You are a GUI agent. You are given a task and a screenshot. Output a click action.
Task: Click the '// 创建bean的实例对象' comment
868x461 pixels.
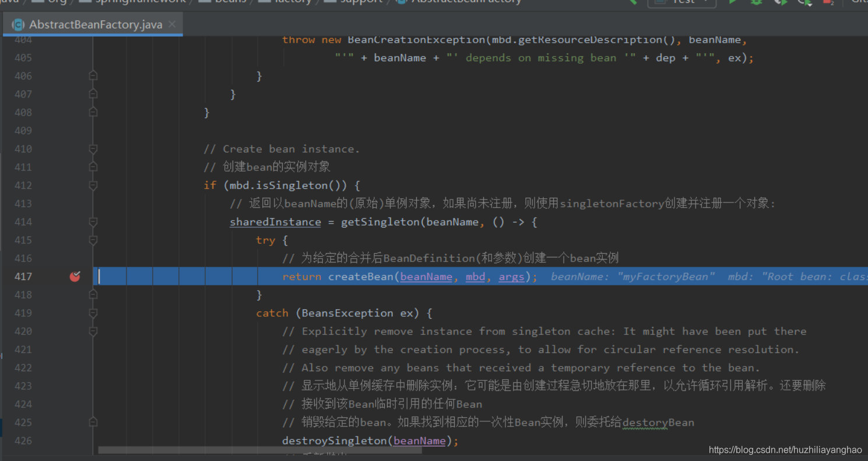click(267, 167)
